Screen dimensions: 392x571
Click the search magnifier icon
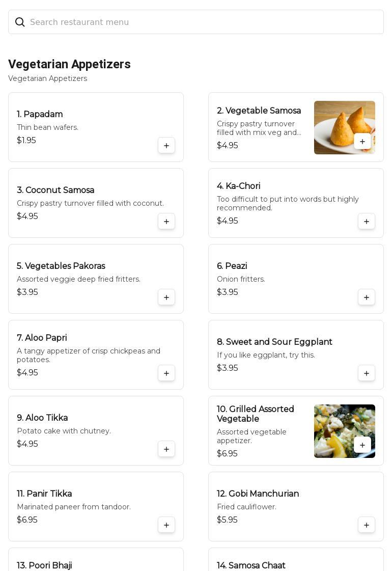(x=20, y=22)
